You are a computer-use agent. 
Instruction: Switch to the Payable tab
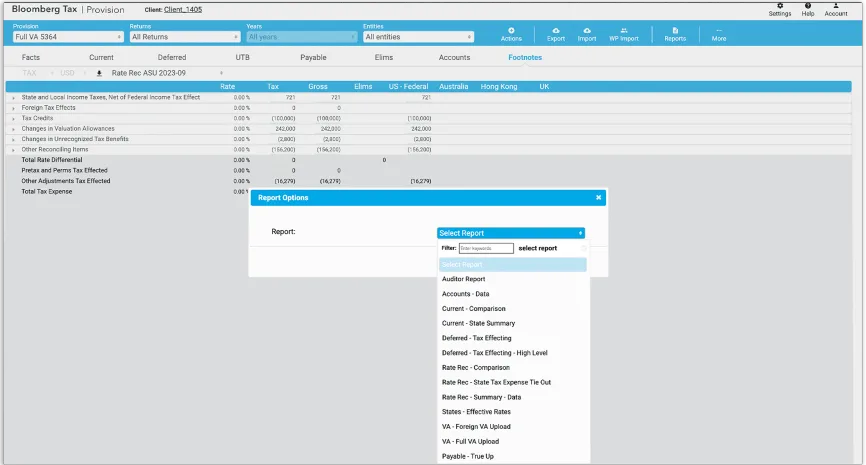[313, 57]
